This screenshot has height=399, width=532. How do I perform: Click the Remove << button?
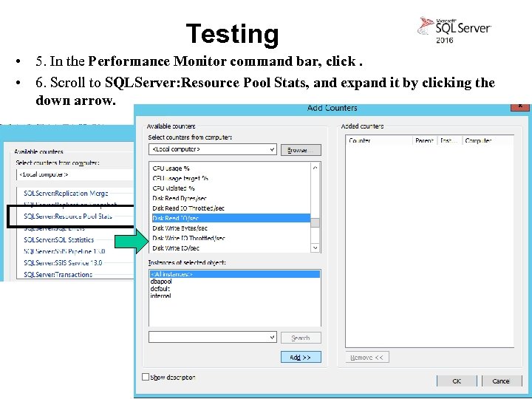367,358
